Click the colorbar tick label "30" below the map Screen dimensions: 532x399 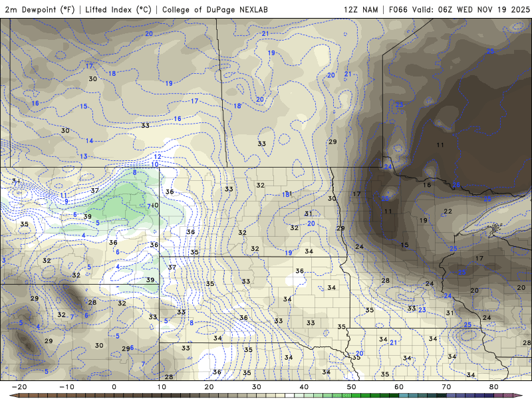(x=257, y=387)
